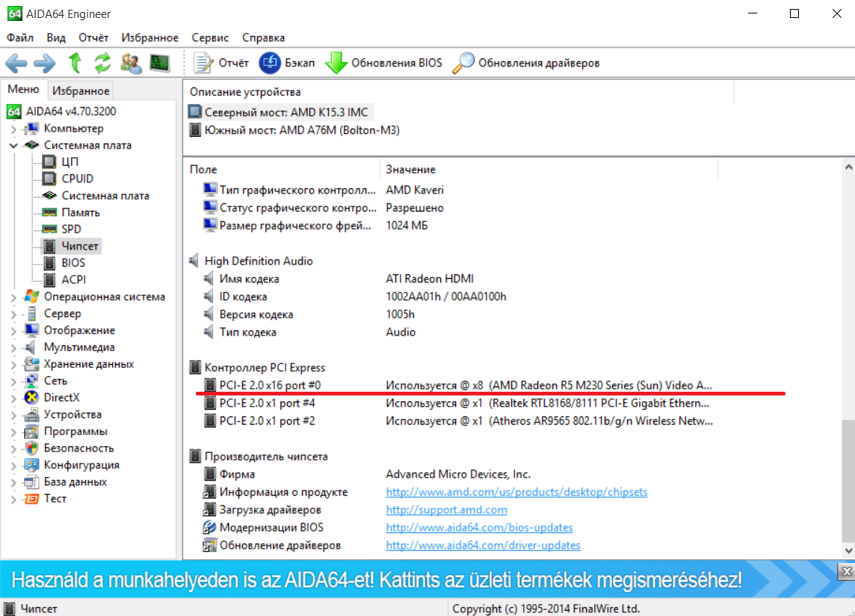Click the Отчёт report toolbar icon
855x616 pixels.
click(x=203, y=63)
